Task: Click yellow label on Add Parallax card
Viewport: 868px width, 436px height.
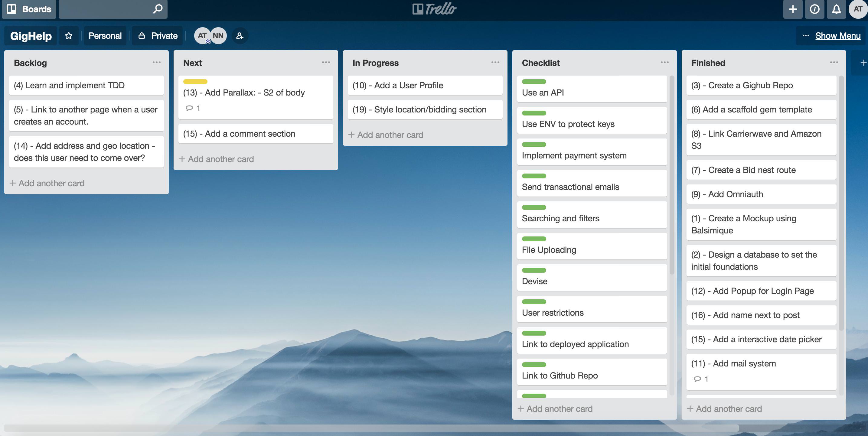Action: (x=195, y=82)
